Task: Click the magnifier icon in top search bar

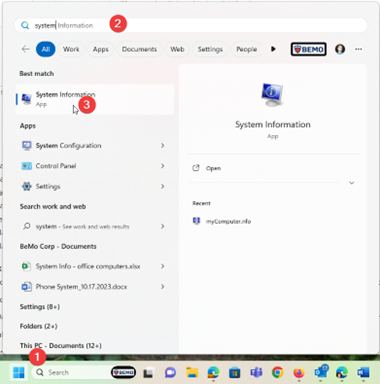Action: tap(25, 25)
